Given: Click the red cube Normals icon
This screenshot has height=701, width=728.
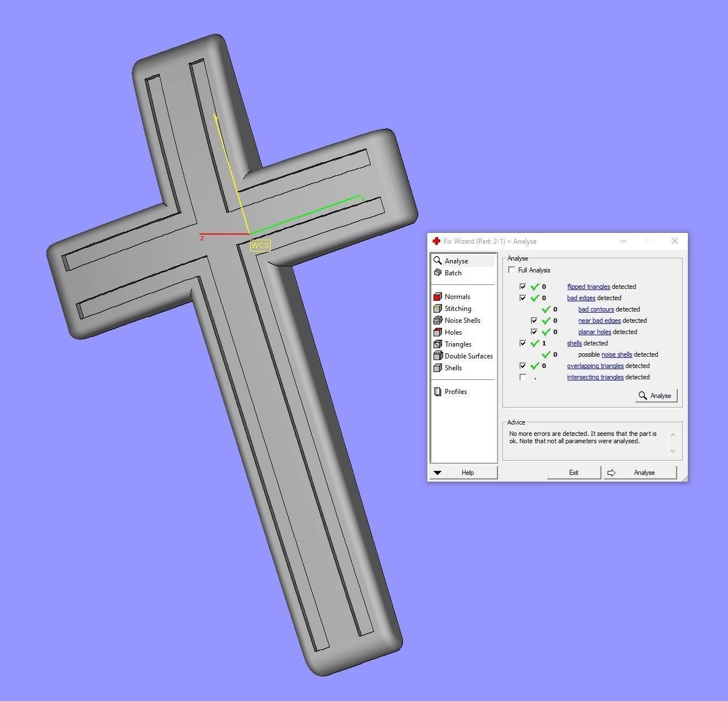Looking at the screenshot, I should click(x=437, y=296).
